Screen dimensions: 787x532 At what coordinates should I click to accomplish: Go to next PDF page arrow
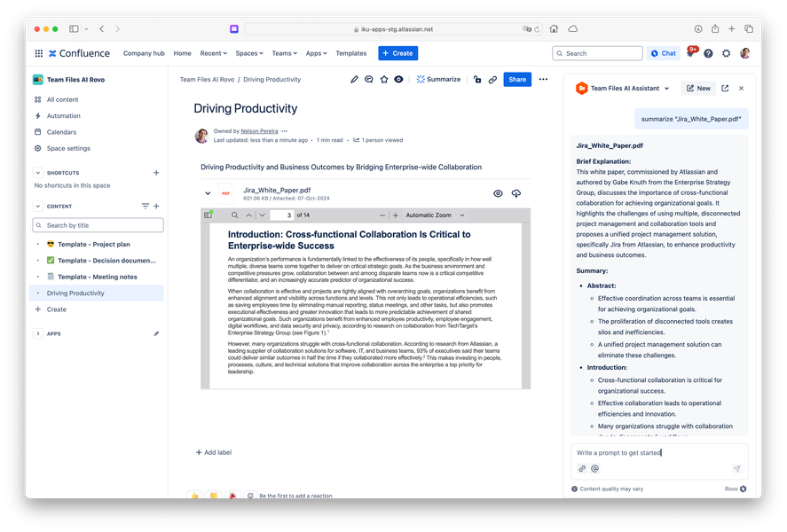(x=262, y=215)
